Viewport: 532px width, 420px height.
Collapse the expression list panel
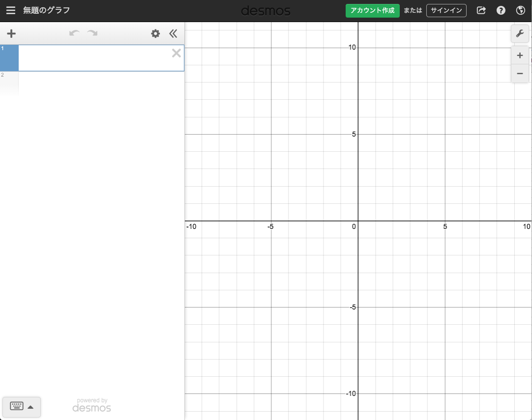click(173, 33)
